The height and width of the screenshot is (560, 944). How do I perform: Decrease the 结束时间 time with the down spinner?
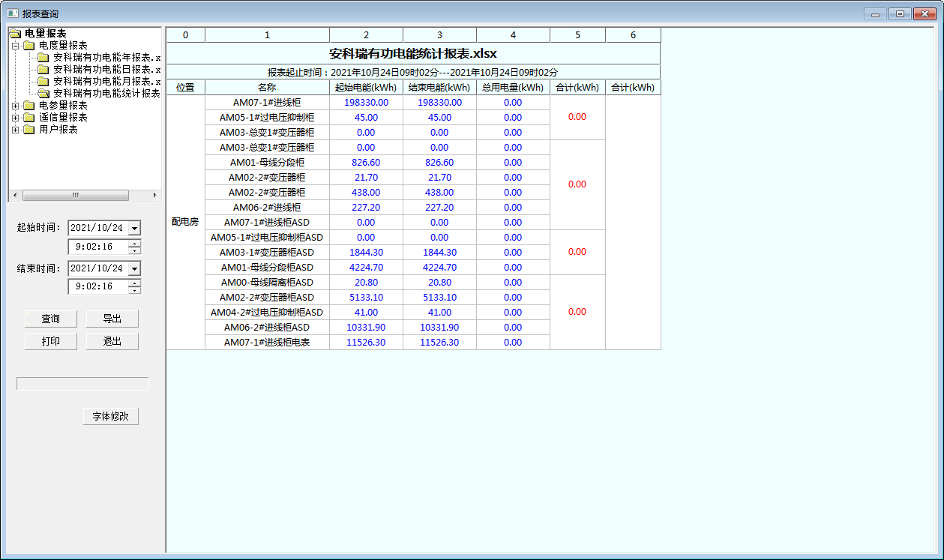click(x=134, y=290)
